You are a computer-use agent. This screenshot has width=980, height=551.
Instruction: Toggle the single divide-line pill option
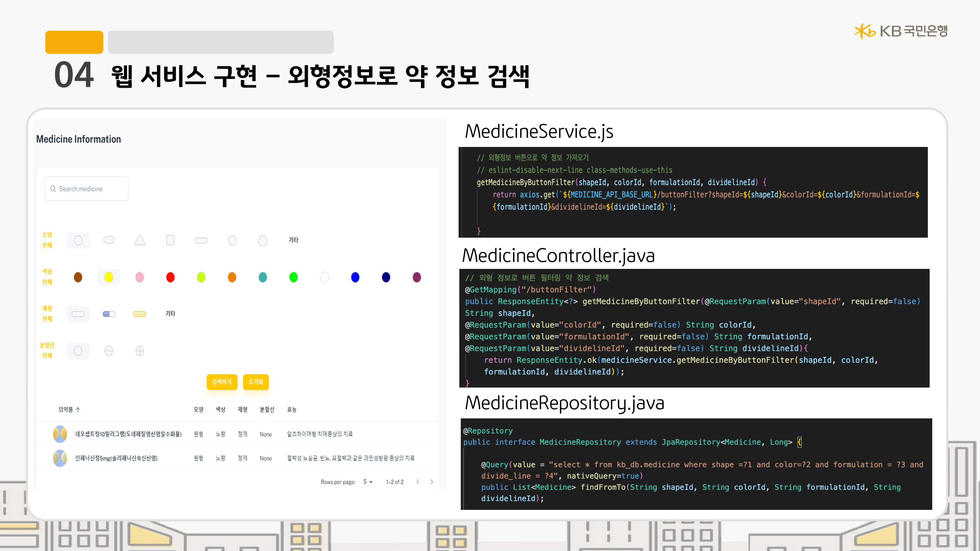click(x=109, y=350)
